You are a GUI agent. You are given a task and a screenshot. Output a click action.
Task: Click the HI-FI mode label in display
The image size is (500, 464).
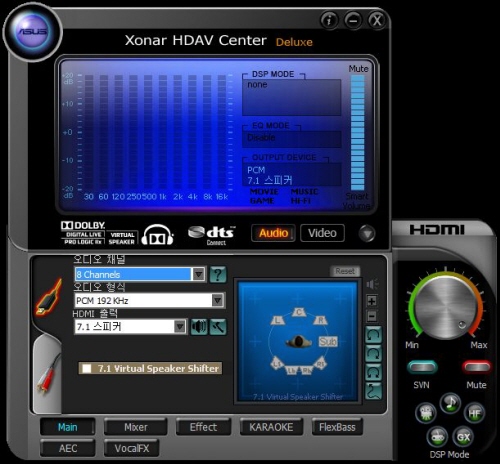301,201
